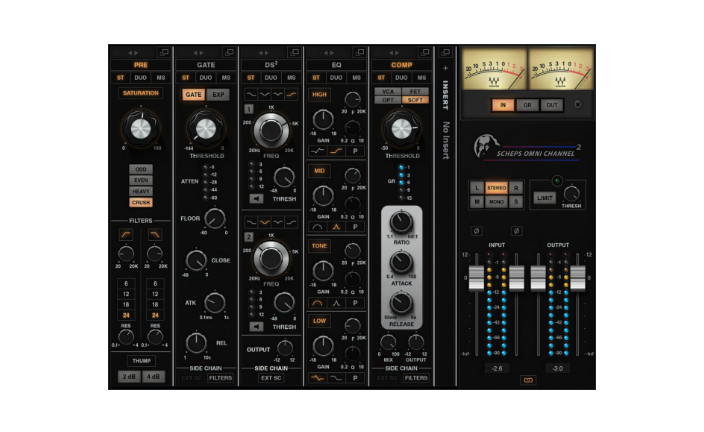The height and width of the screenshot is (432, 704).
Task: Expand the EQ module with its header window icon
Action: click(360, 53)
